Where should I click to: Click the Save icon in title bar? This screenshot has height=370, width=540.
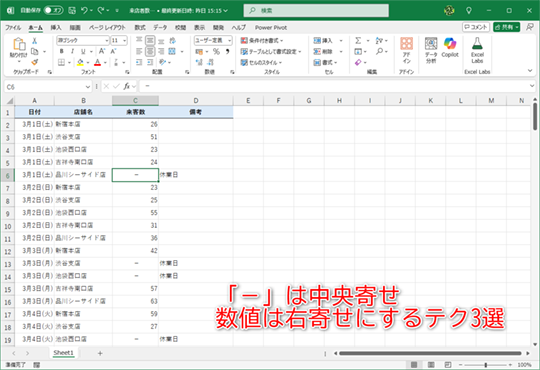pyautogui.click(x=72, y=11)
